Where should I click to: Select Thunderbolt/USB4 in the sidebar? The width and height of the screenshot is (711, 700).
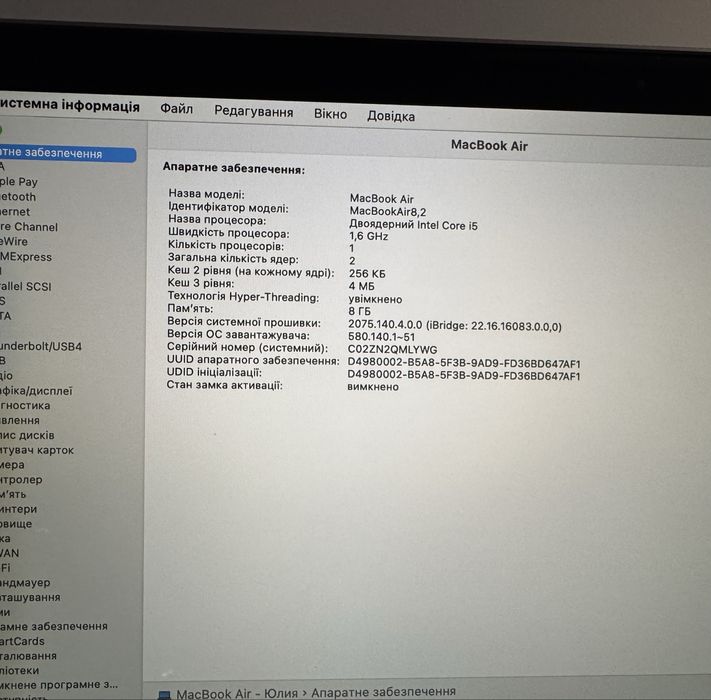41,346
